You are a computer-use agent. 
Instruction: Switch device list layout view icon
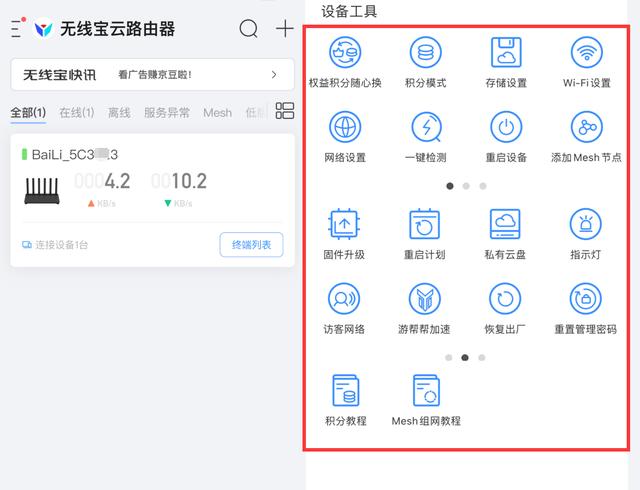tap(285, 111)
